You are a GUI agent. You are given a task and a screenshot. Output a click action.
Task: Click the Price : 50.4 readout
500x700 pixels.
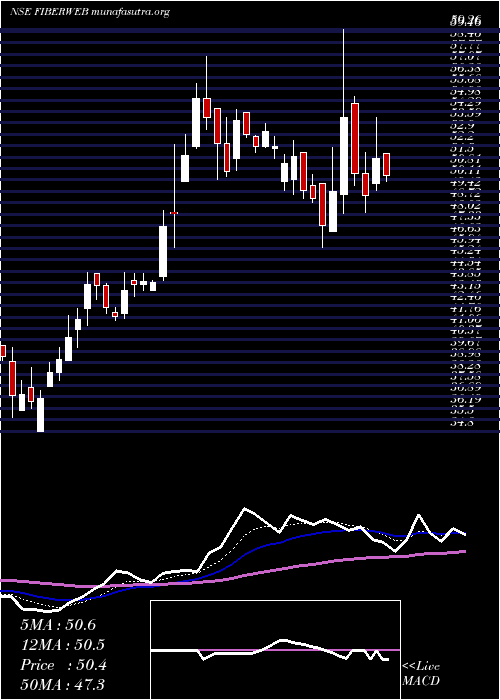tap(63, 665)
